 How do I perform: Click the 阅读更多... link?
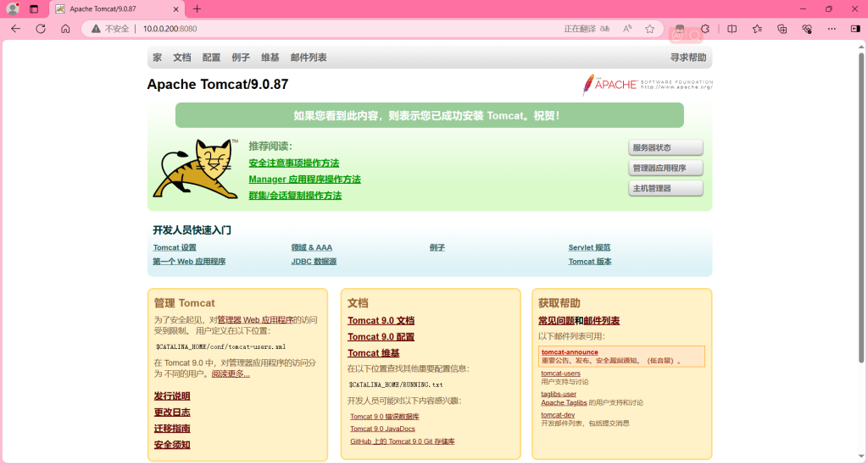(x=231, y=374)
